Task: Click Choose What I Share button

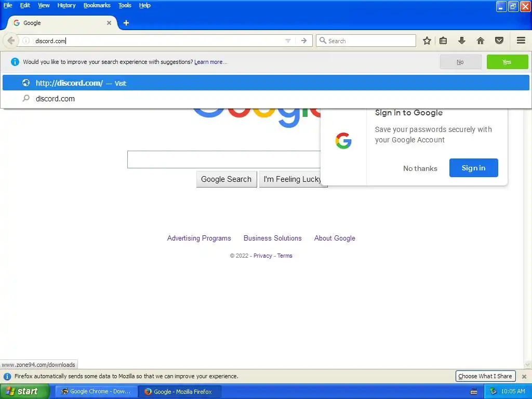Action: (485, 376)
